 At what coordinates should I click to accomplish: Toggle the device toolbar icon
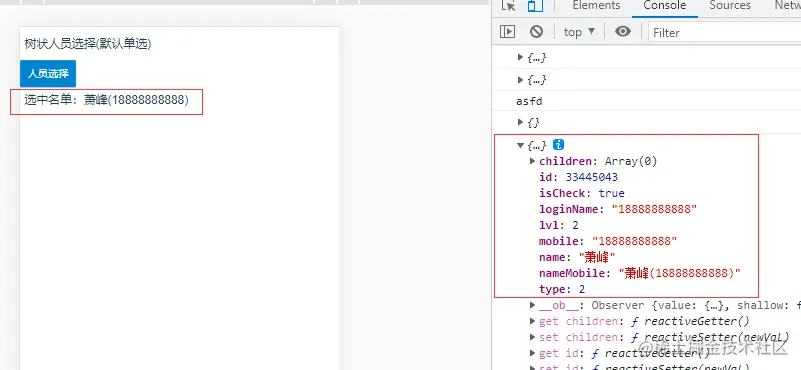(x=535, y=6)
